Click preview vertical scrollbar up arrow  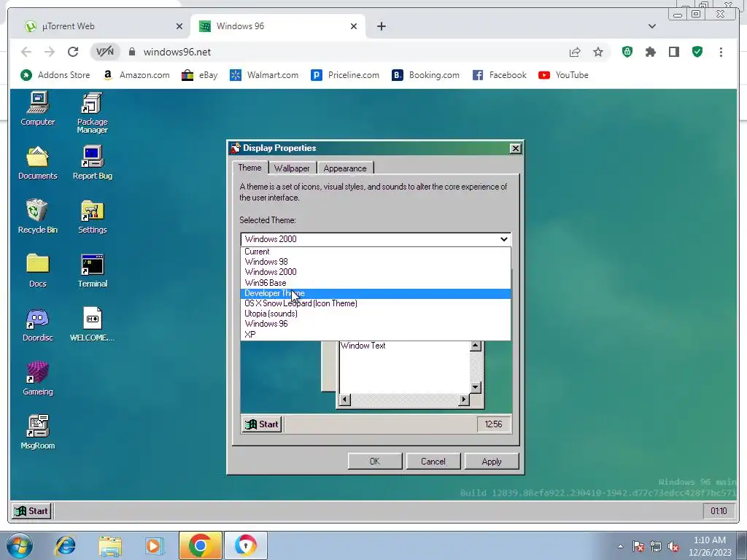475,346
